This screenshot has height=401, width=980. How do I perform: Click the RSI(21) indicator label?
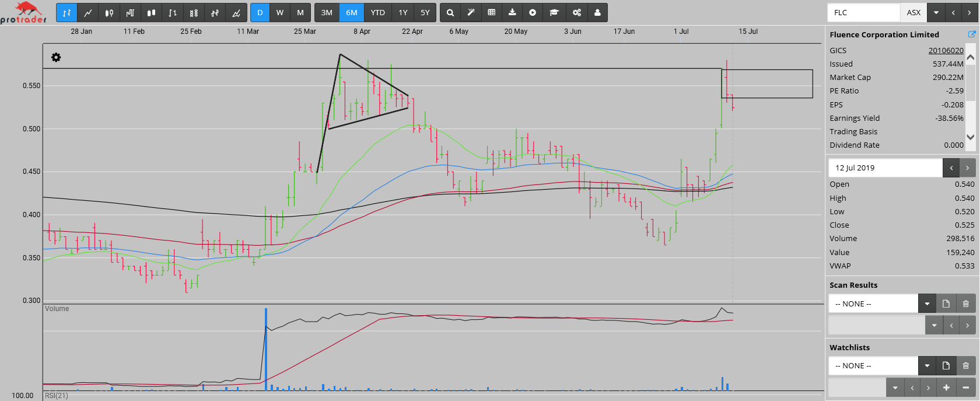[56, 396]
